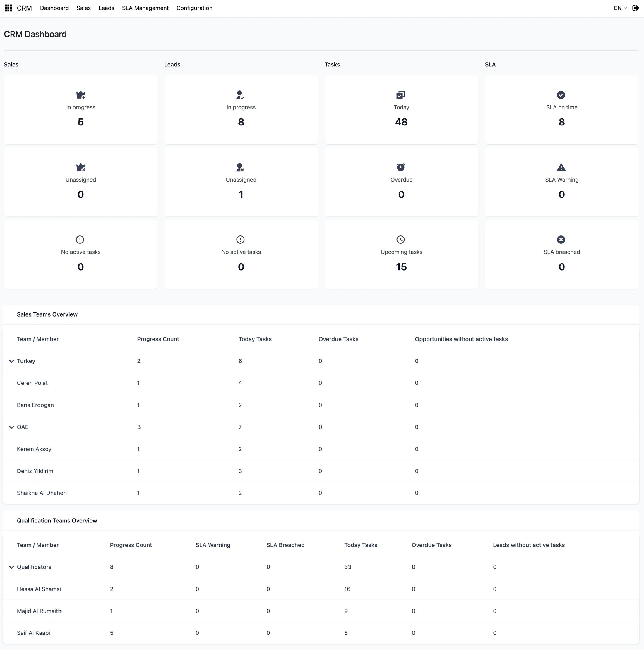Click the Leads In progress person icon
The image size is (644, 650).
240,95
